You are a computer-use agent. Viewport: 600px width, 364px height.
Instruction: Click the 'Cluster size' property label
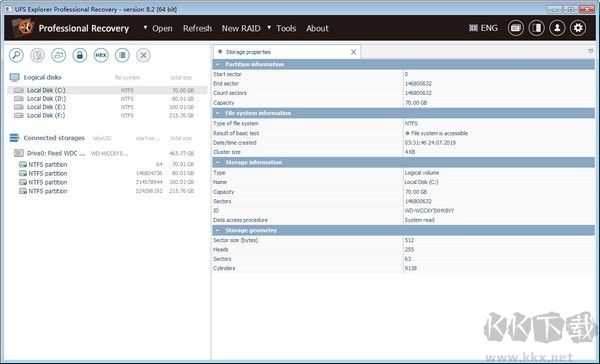tap(227, 152)
